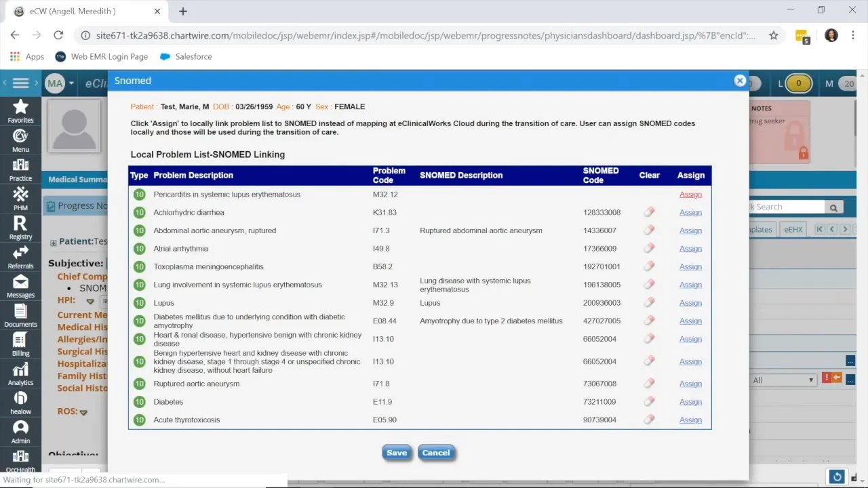
Task: Clear SNOMED code for Lupus row
Action: pos(649,303)
